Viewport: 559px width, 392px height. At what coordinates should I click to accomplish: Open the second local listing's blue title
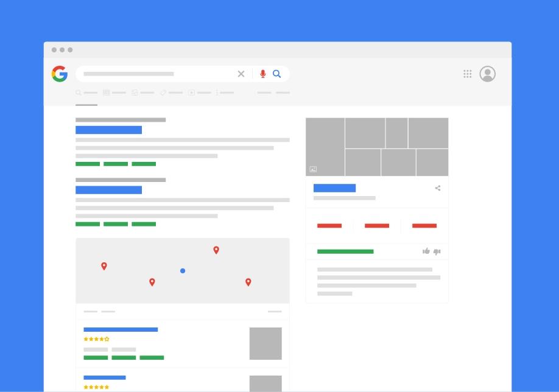[105, 378]
